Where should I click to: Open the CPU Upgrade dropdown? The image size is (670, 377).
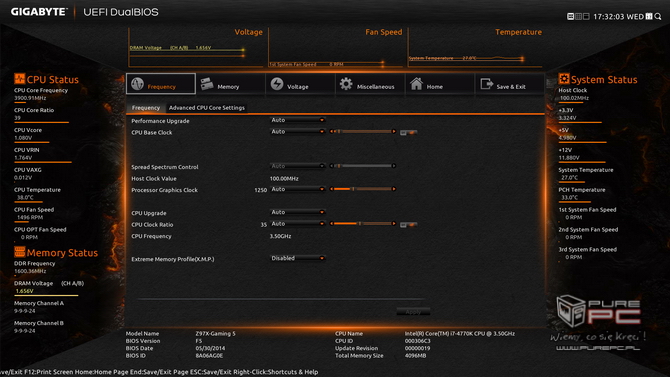(297, 212)
